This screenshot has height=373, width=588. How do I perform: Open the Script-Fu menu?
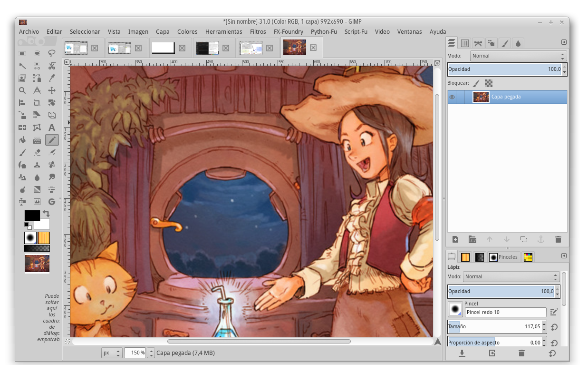[356, 31]
